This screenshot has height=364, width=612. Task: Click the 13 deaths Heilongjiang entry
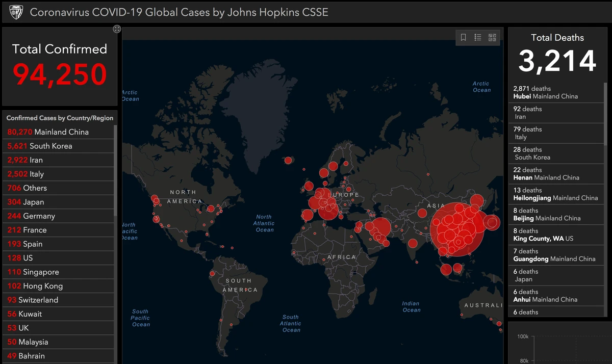click(x=556, y=194)
